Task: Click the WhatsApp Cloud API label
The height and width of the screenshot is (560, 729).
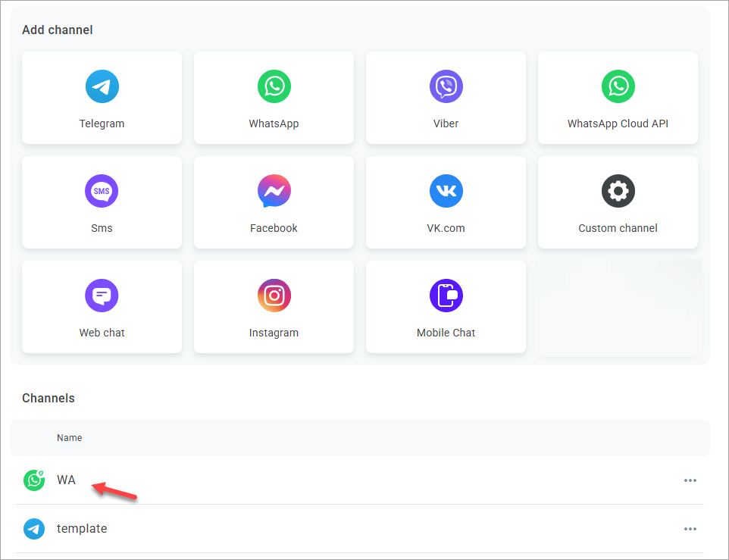Action: (618, 124)
